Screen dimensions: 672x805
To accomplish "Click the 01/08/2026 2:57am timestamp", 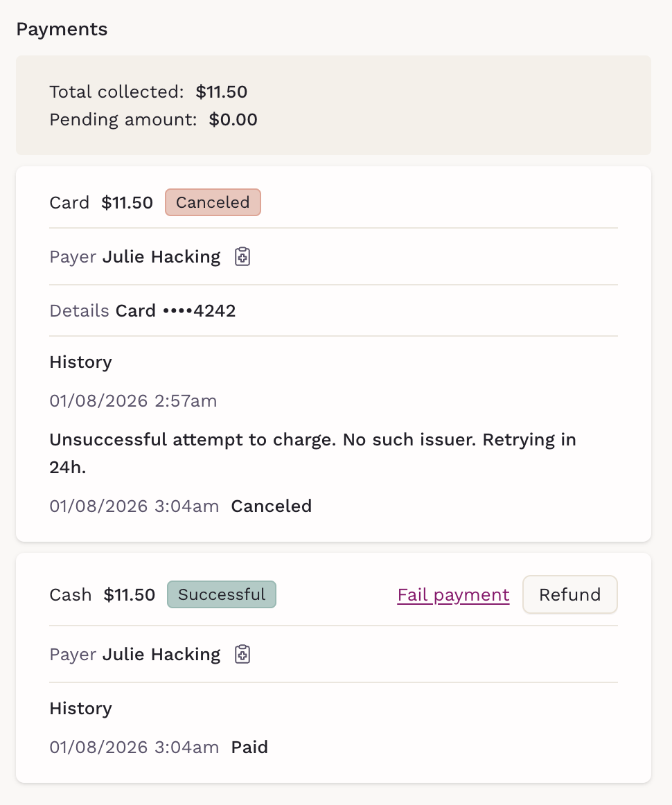I will (x=133, y=401).
